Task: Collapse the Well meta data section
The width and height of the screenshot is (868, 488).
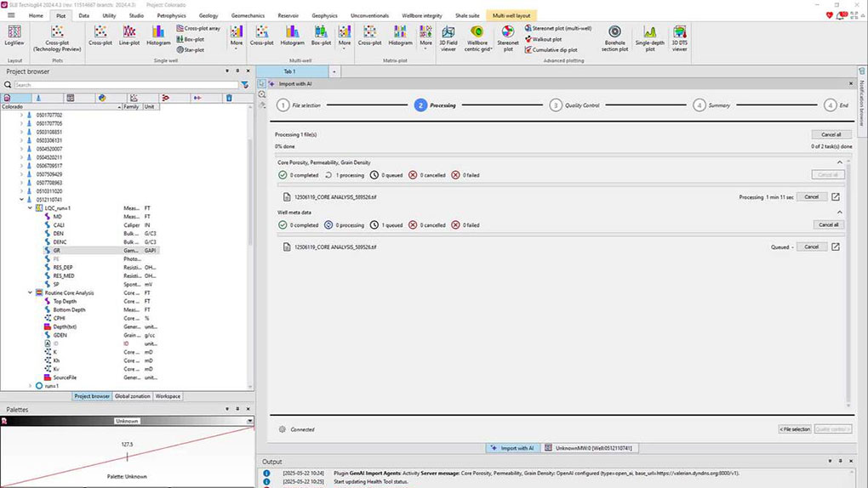Action: [840, 213]
